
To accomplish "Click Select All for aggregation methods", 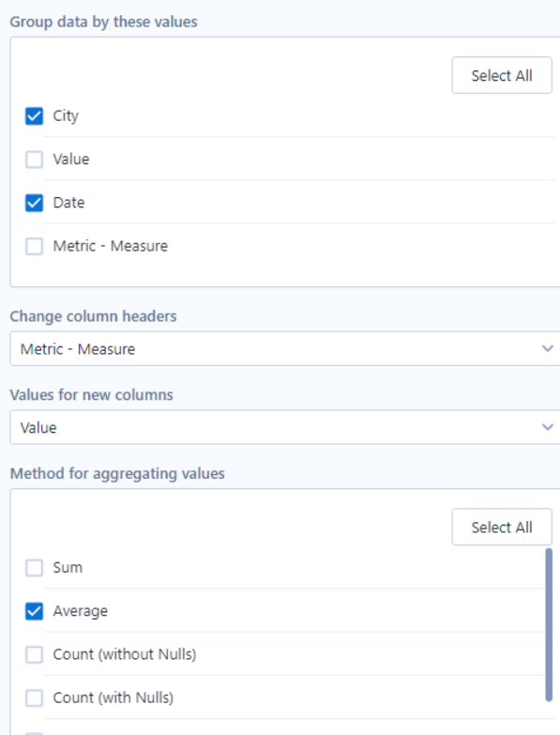I will 502,528.
